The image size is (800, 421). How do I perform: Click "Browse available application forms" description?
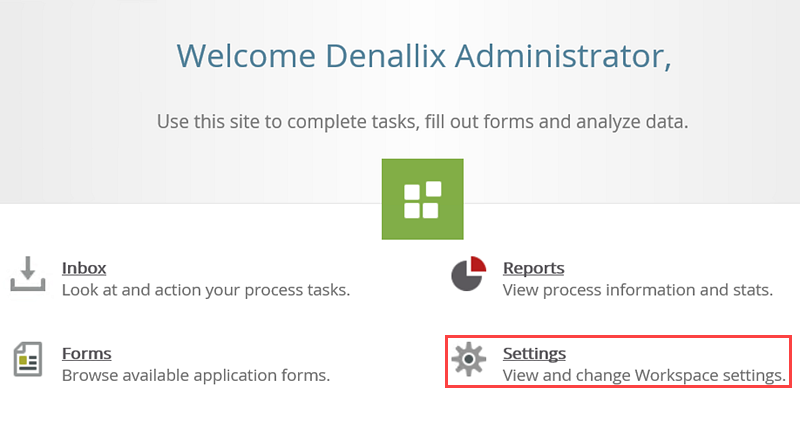click(196, 376)
